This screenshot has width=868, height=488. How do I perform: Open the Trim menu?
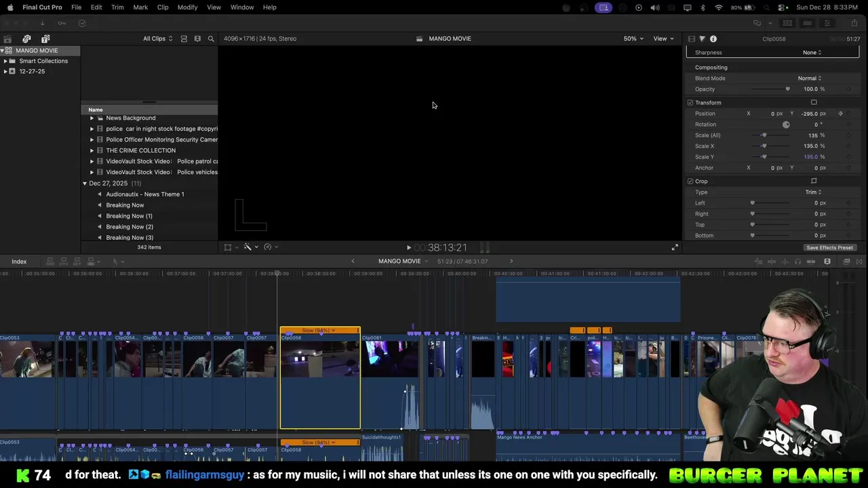117,7
